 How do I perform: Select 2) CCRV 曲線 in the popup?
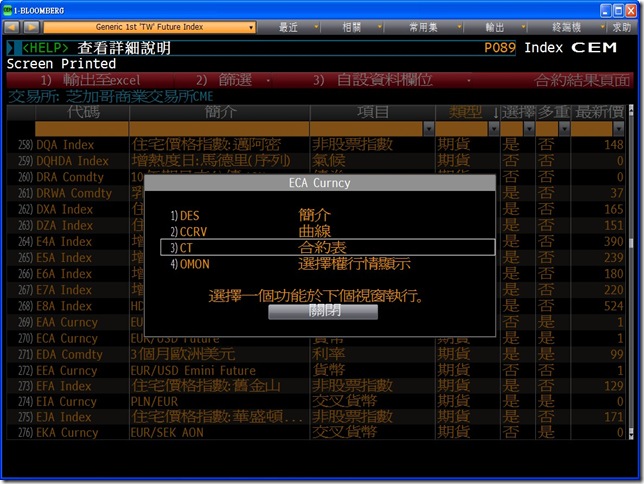pyautogui.click(x=327, y=231)
